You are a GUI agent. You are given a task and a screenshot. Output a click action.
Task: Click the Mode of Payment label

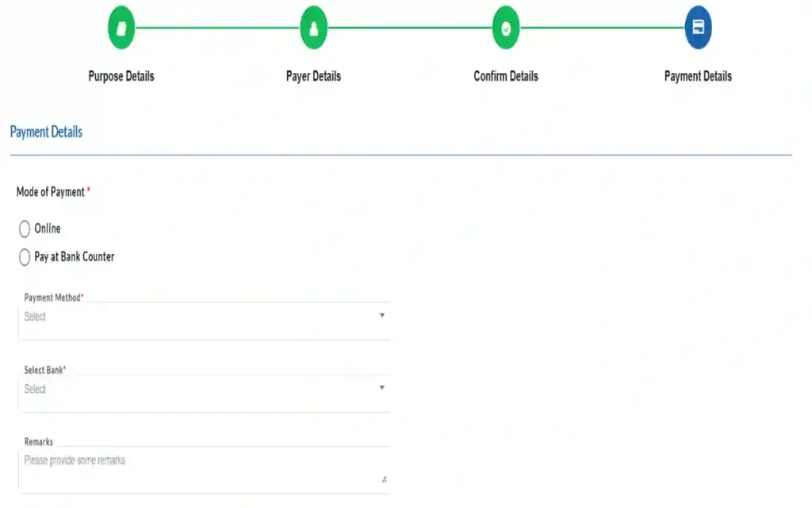click(x=51, y=192)
